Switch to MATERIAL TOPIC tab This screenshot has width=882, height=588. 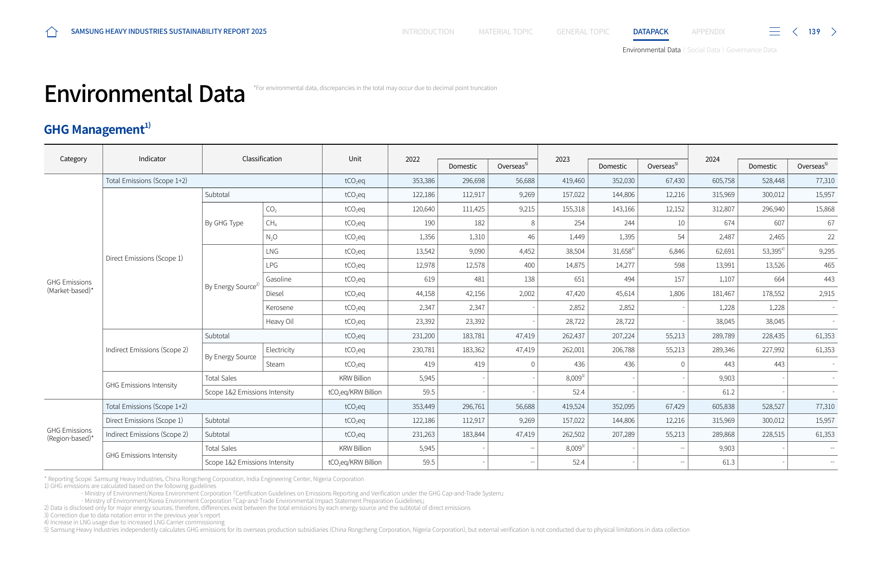[x=506, y=32]
